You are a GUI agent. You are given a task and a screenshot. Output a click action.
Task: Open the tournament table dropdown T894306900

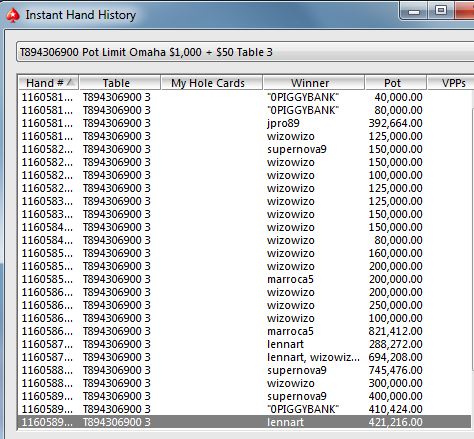click(x=245, y=52)
